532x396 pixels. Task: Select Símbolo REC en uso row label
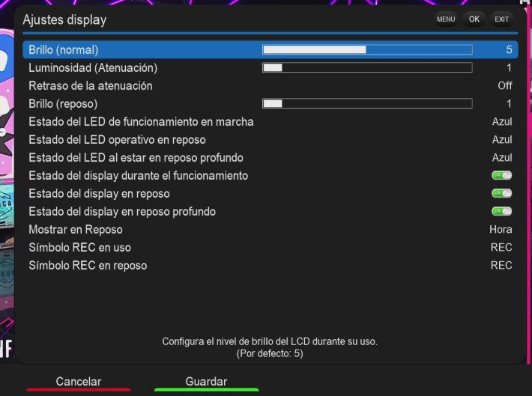coord(79,248)
